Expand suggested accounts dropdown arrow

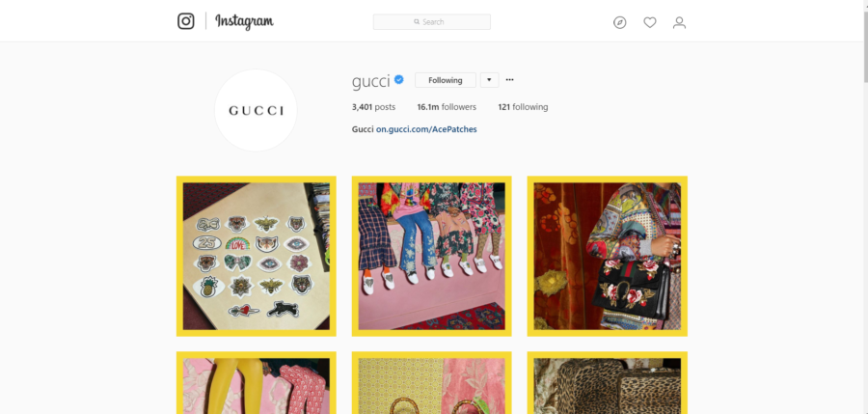pyautogui.click(x=489, y=80)
